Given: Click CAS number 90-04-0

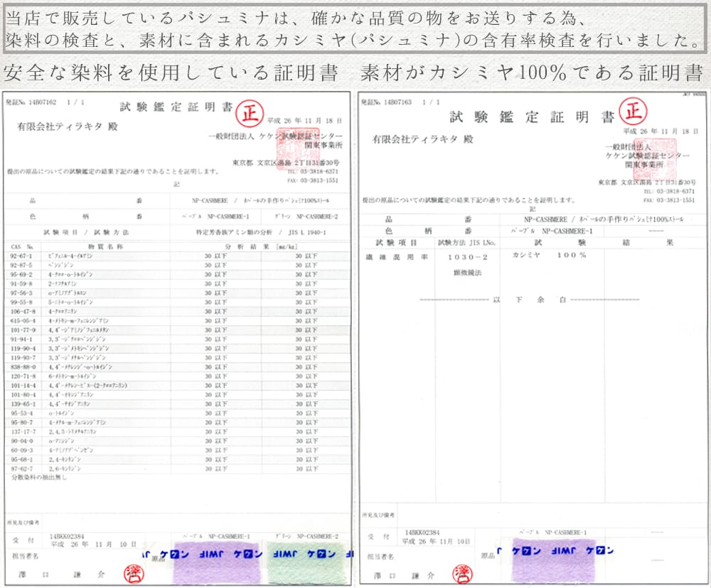Looking at the screenshot, I should tap(21, 441).
